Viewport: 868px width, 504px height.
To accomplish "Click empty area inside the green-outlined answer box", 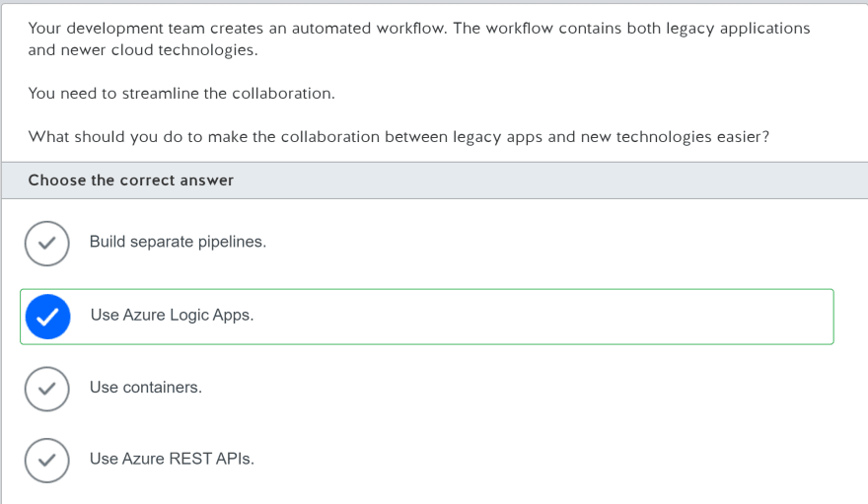I will [542, 317].
